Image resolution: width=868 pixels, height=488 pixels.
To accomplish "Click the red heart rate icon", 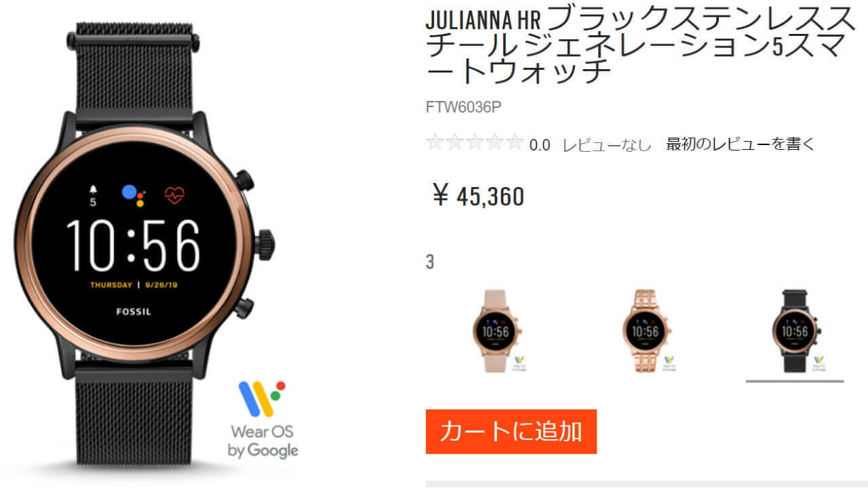I will pyautogui.click(x=174, y=196).
